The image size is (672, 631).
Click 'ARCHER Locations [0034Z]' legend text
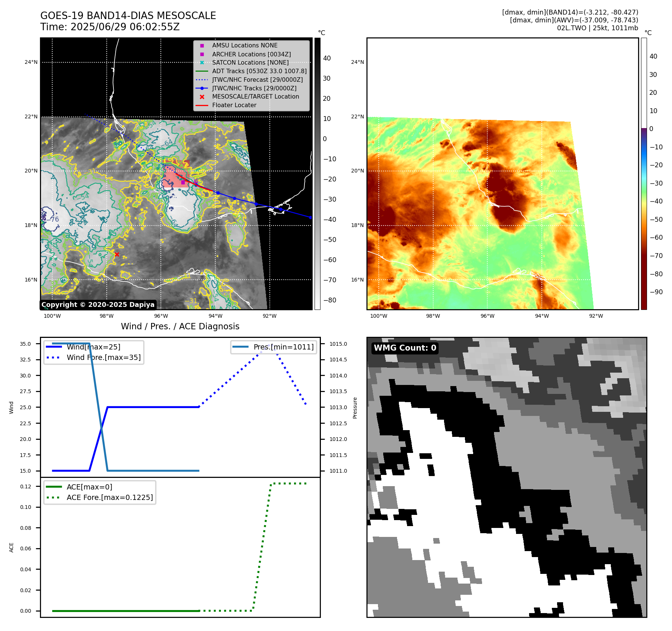(x=251, y=54)
